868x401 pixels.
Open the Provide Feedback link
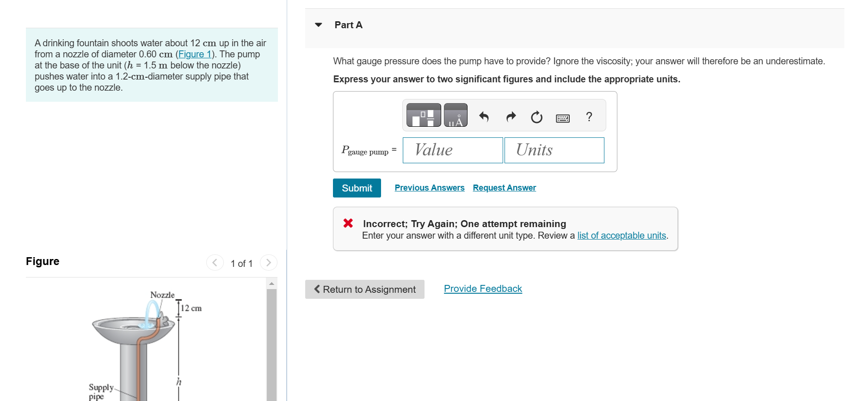point(483,289)
